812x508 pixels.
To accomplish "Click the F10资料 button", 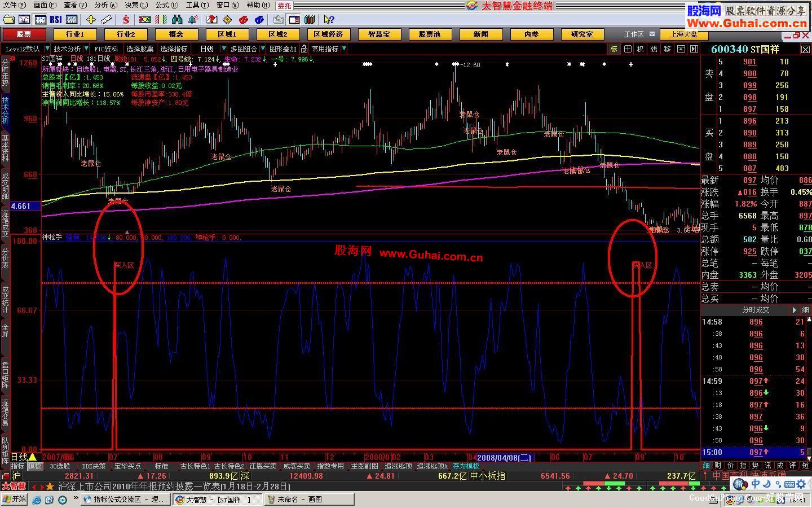I will pos(106,49).
